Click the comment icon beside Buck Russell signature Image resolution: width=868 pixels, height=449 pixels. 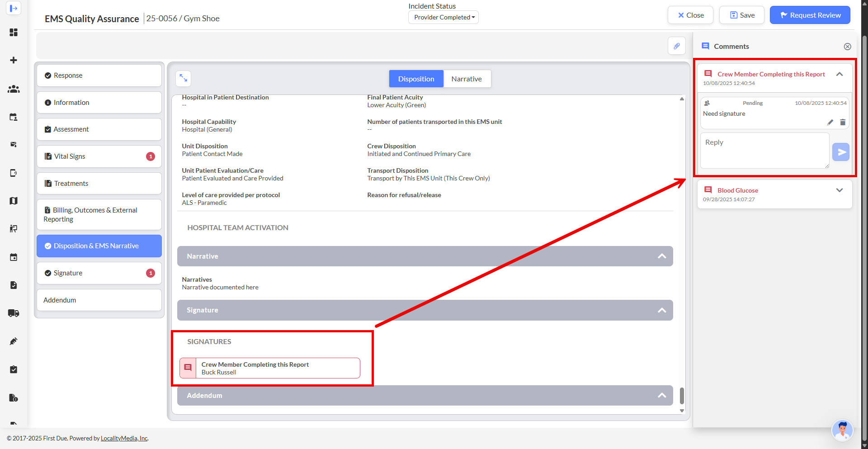pos(188,368)
